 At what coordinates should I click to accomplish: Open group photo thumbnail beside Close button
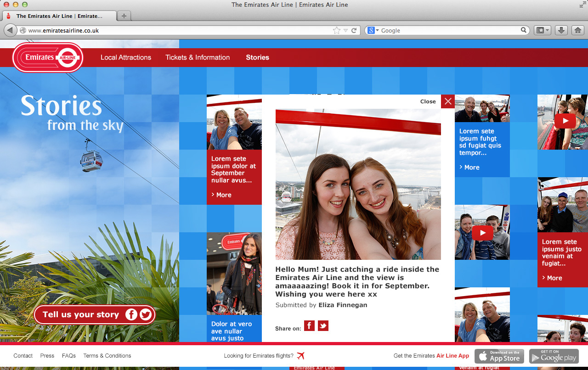coord(482,108)
